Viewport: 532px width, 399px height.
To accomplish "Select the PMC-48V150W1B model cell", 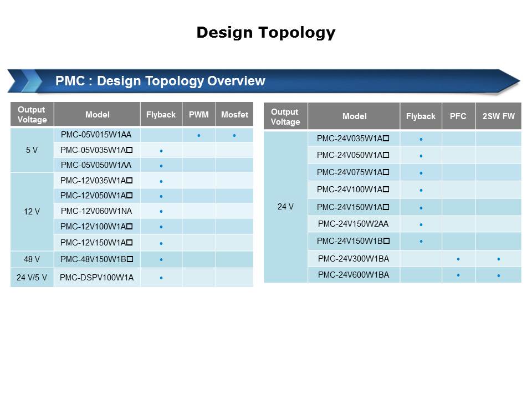I will tap(96, 259).
